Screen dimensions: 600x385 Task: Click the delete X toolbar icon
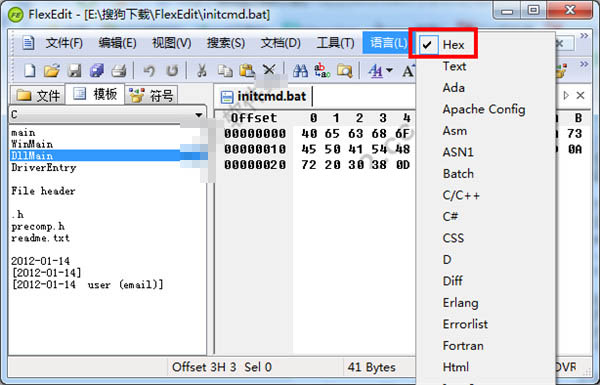pos(269,70)
